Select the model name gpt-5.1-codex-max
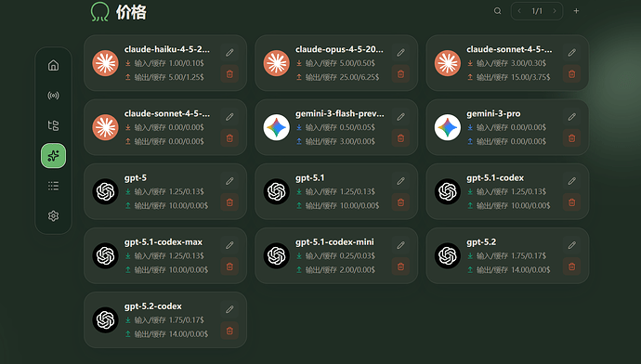 [164, 241]
